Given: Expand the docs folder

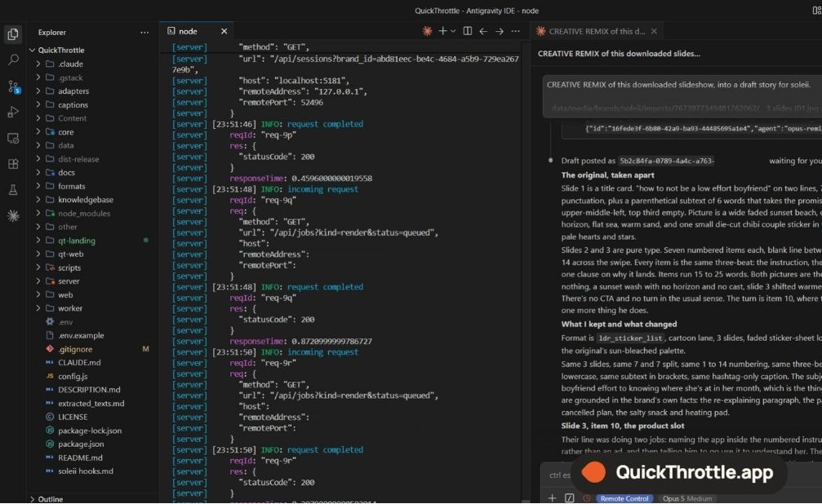Looking at the screenshot, I should (x=38, y=172).
